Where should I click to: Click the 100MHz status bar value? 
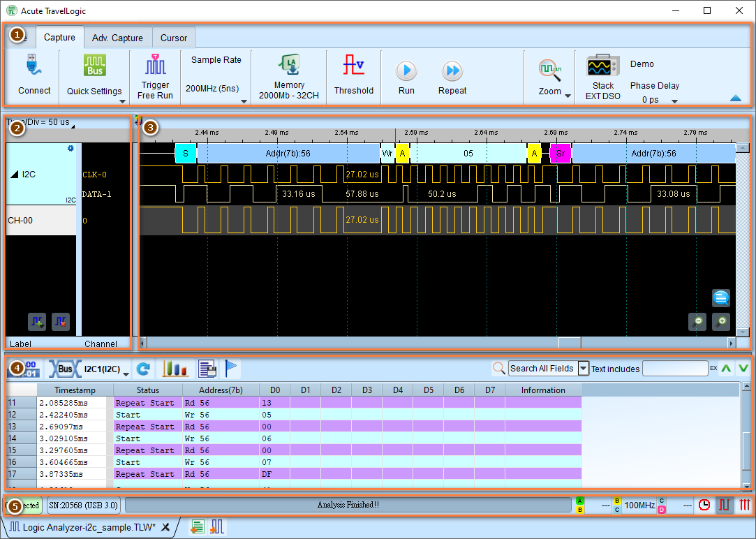[639, 505]
